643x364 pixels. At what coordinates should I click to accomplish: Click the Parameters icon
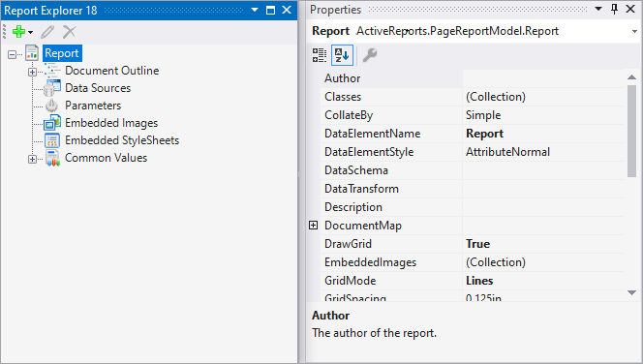pos(51,106)
